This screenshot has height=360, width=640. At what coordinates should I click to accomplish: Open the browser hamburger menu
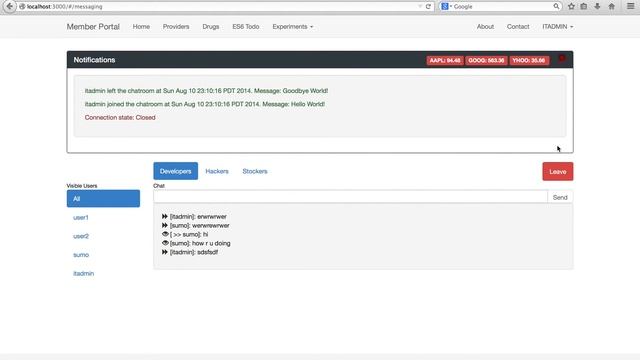click(x=631, y=7)
